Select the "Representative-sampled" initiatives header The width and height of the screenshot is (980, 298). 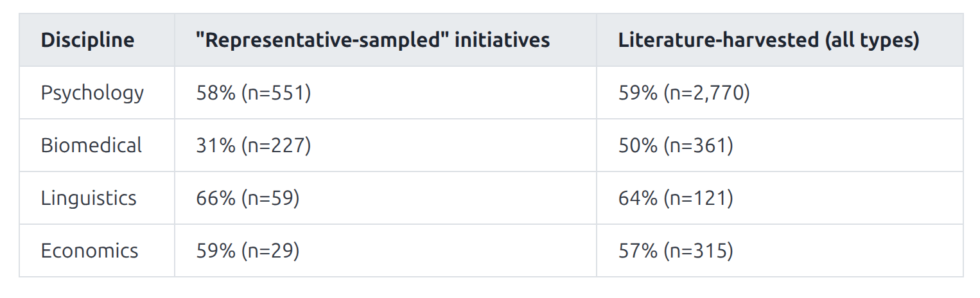point(373,40)
